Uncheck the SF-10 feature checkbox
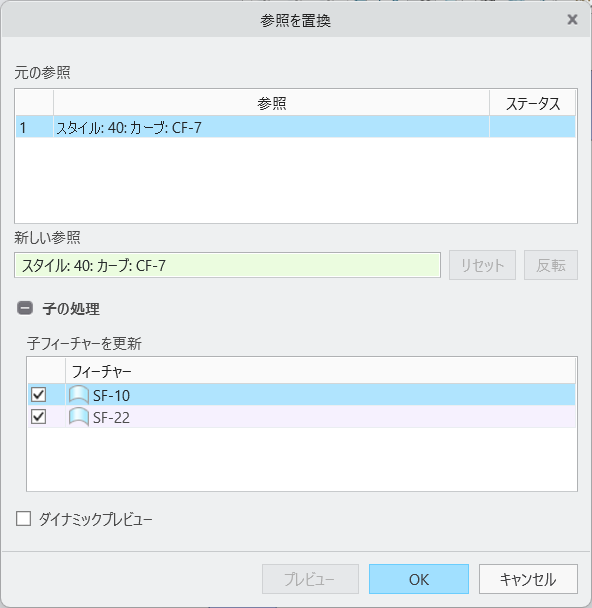The height and width of the screenshot is (608, 592). click(x=38, y=395)
